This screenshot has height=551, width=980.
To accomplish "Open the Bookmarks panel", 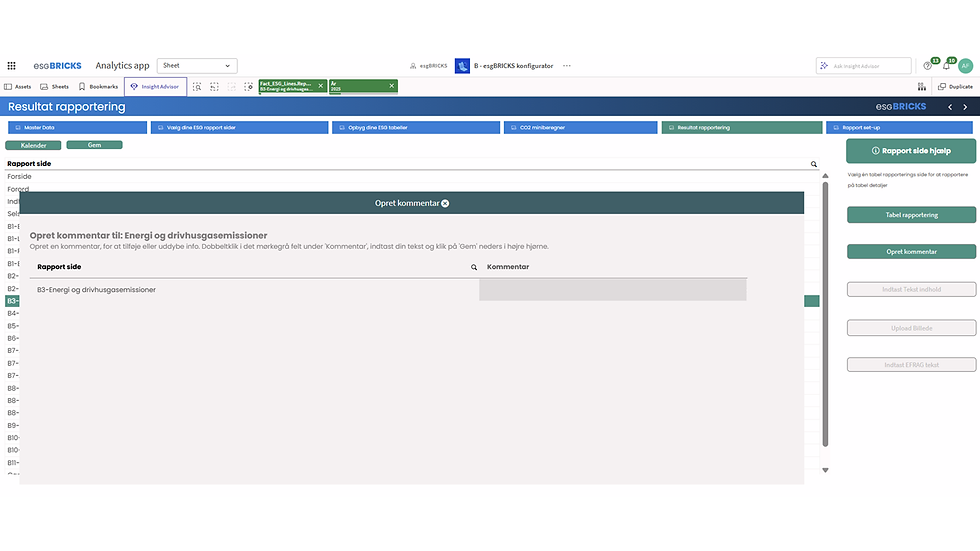I will tap(98, 87).
